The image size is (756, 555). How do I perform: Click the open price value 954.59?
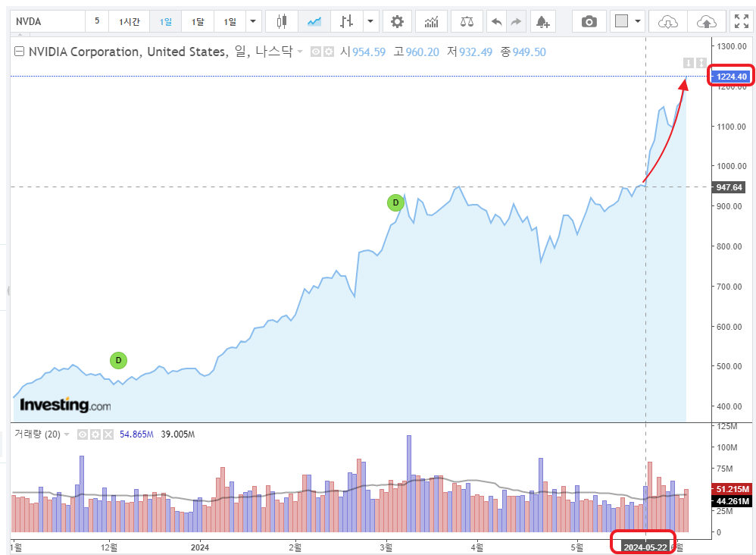pyautogui.click(x=369, y=52)
